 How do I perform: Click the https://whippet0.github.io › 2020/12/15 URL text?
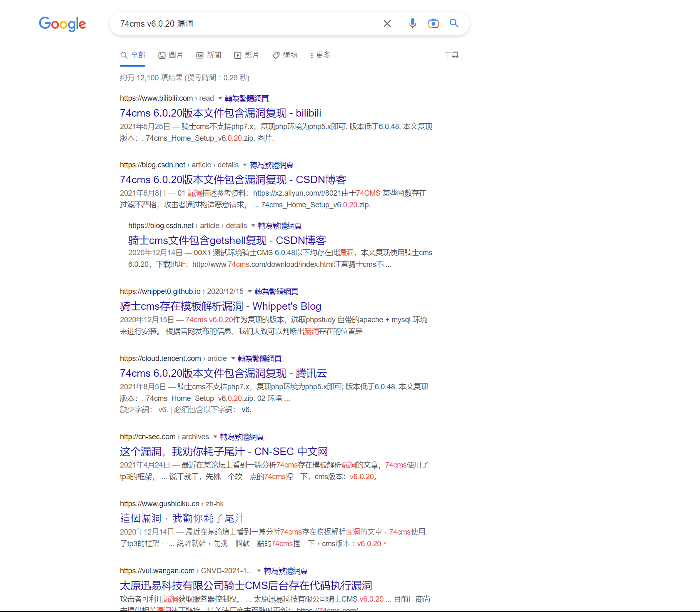pyautogui.click(x=182, y=291)
